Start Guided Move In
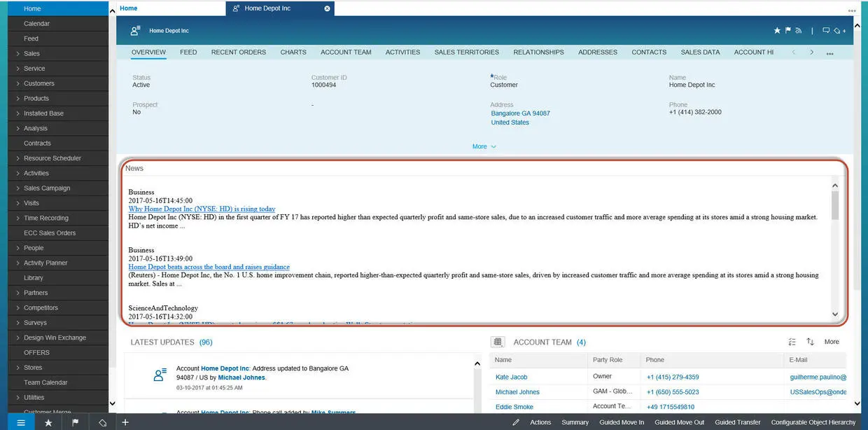This screenshot has width=868, height=430. [622, 422]
